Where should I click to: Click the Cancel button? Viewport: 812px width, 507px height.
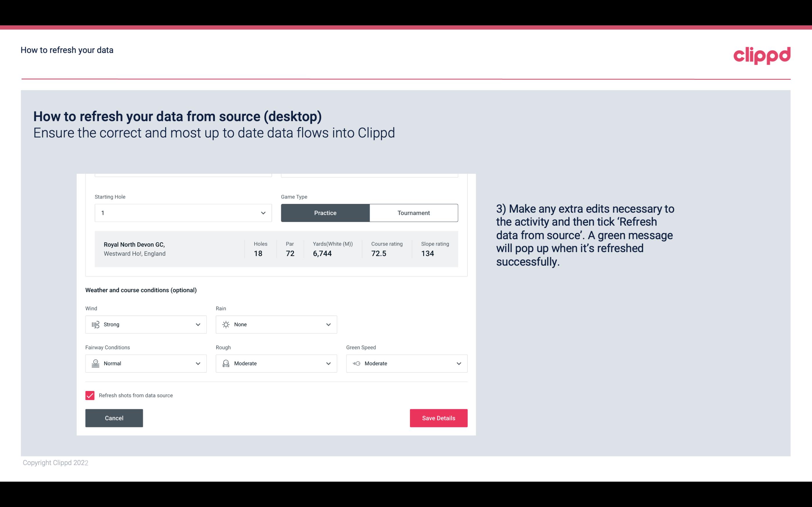(x=114, y=418)
